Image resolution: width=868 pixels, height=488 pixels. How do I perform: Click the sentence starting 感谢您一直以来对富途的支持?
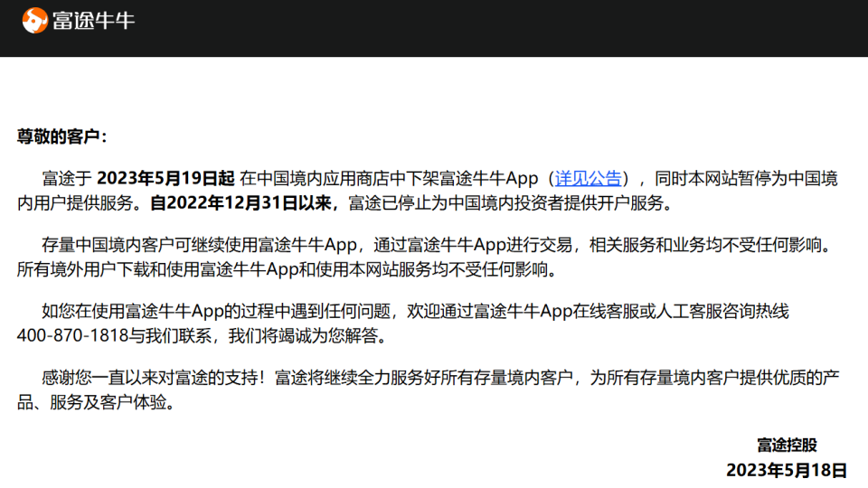440,378
